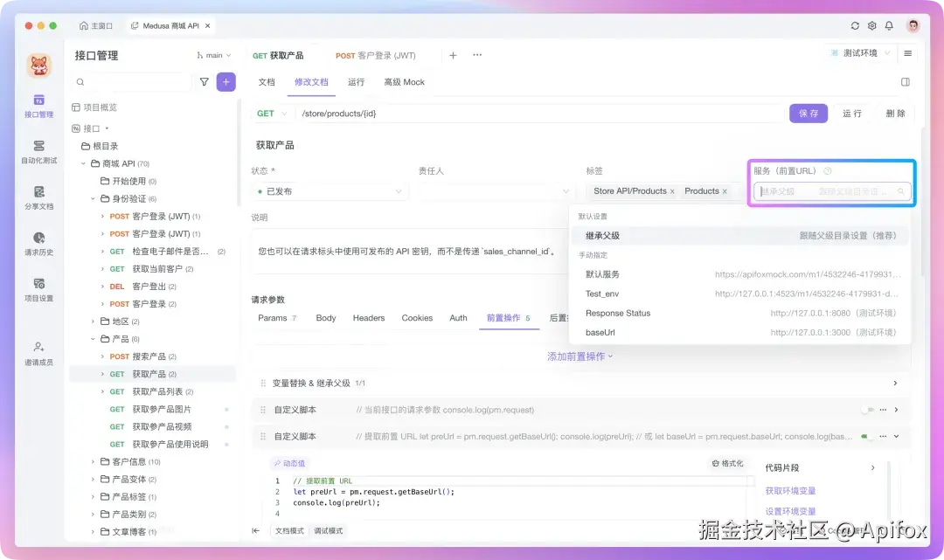944x560 pixels.
Task: Switch to the Body request tab
Action: (325, 318)
